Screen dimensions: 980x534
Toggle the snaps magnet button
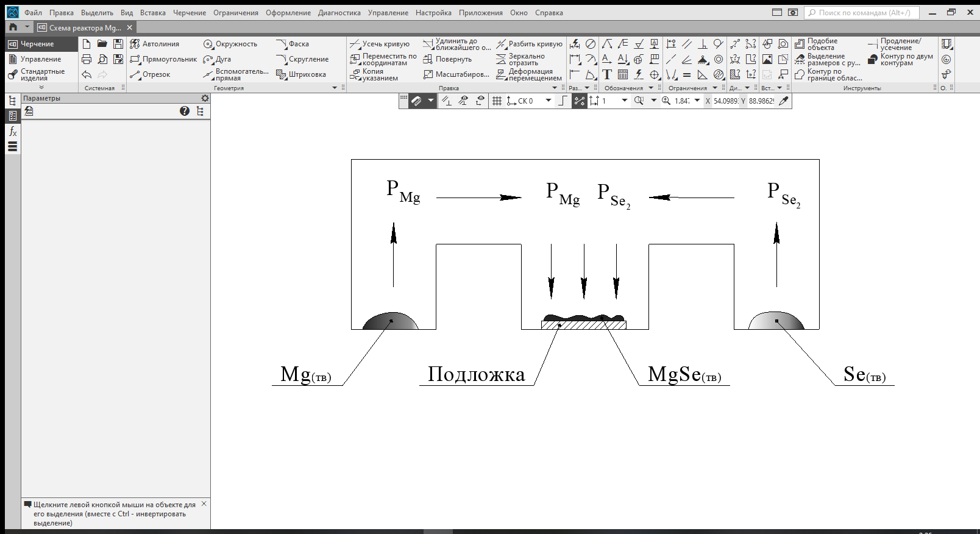pos(416,101)
